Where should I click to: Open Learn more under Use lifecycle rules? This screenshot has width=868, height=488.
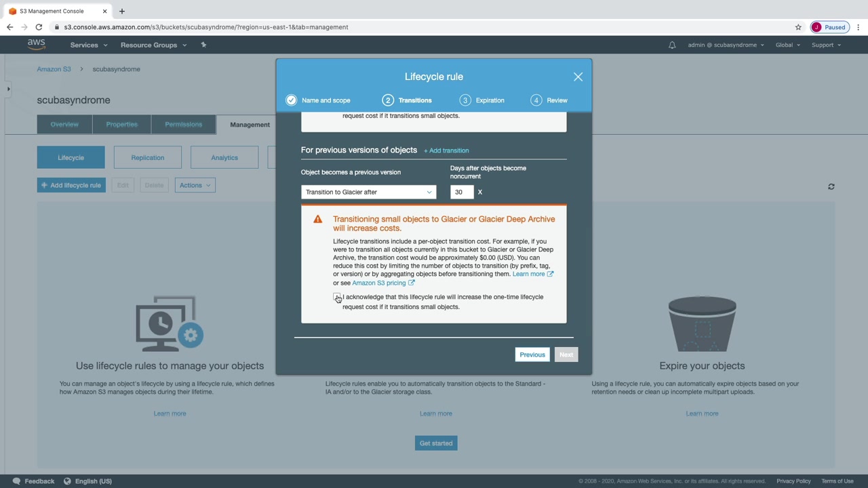pos(170,413)
